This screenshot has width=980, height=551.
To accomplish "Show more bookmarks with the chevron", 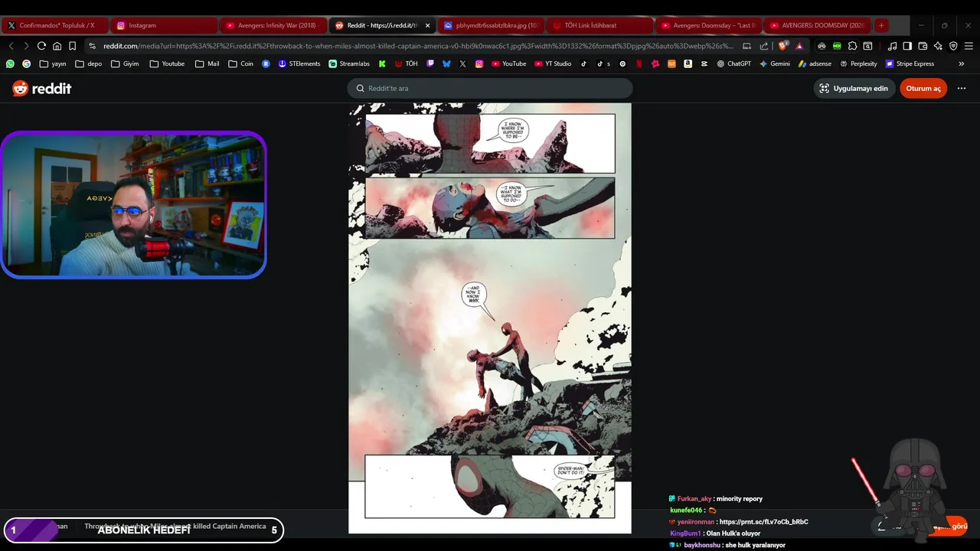I will click(x=962, y=64).
